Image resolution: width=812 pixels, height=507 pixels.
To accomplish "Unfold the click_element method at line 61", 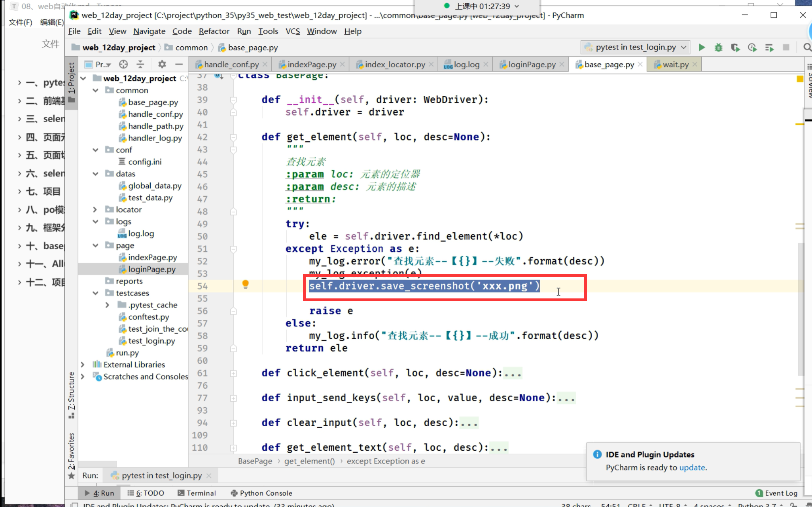I will pyautogui.click(x=233, y=373).
